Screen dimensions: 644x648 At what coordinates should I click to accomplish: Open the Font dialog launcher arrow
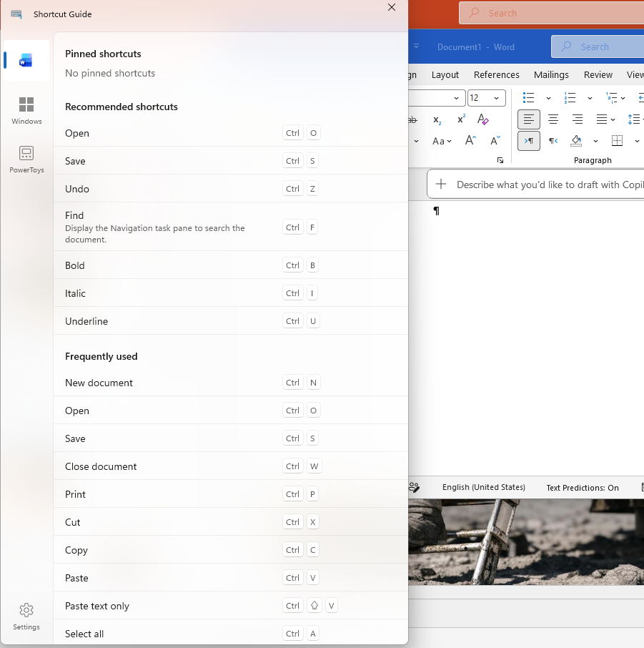(x=500, y=160)
